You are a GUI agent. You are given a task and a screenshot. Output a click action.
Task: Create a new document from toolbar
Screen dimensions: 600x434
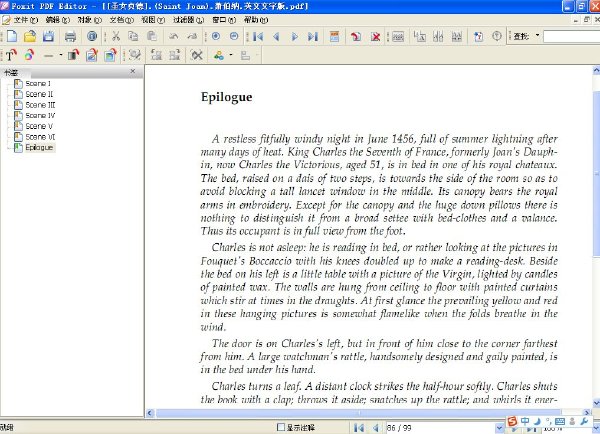point(12,36)
